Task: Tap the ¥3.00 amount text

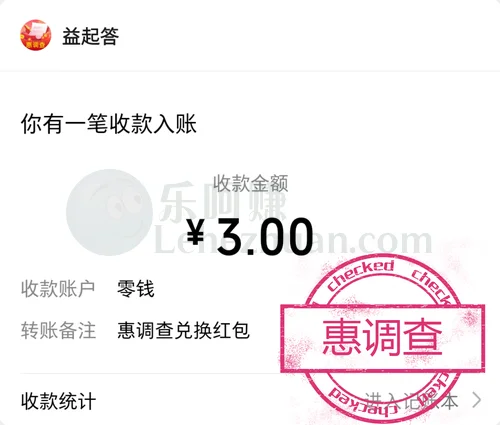Action: pos(250,236)
